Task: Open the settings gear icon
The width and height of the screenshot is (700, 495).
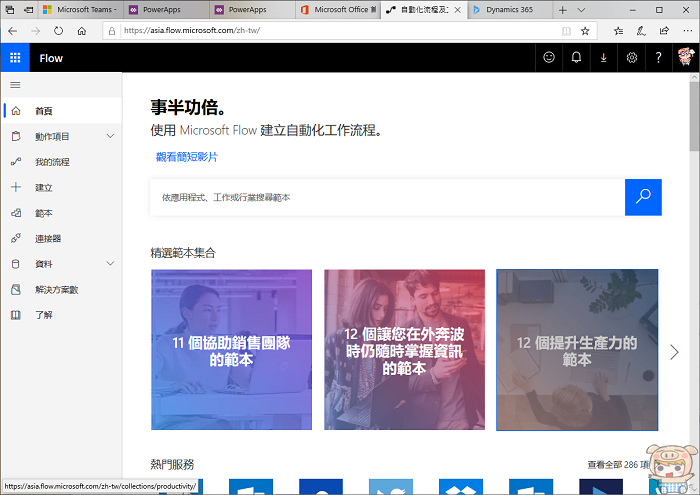Action: click(x=631, y=58)
